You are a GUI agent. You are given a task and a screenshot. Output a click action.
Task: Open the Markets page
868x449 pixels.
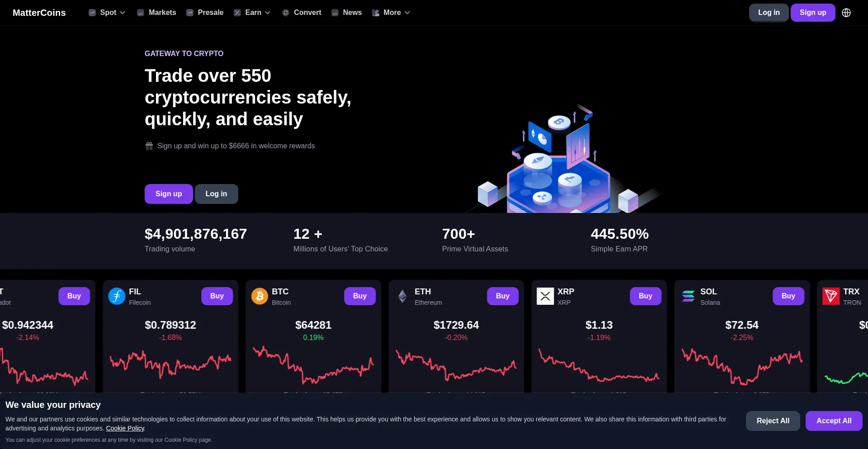[x=162, y=13]
